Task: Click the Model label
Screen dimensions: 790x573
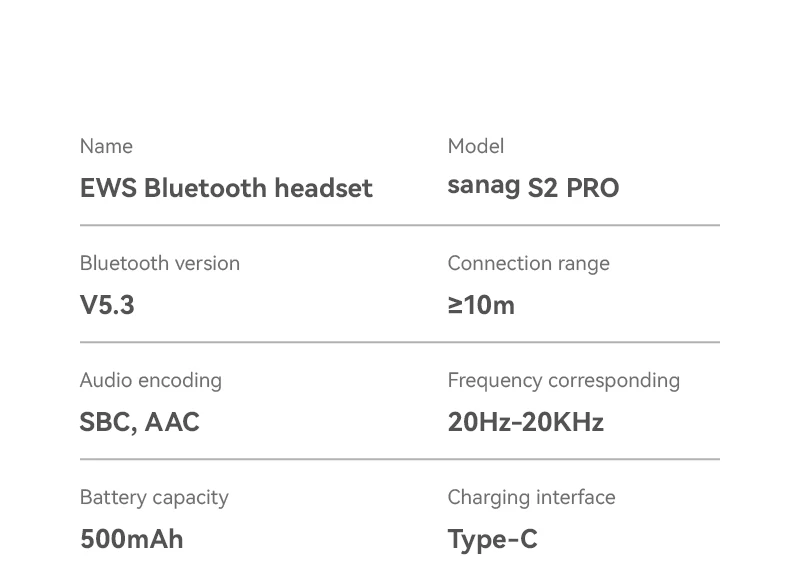Action: point(476,146)
